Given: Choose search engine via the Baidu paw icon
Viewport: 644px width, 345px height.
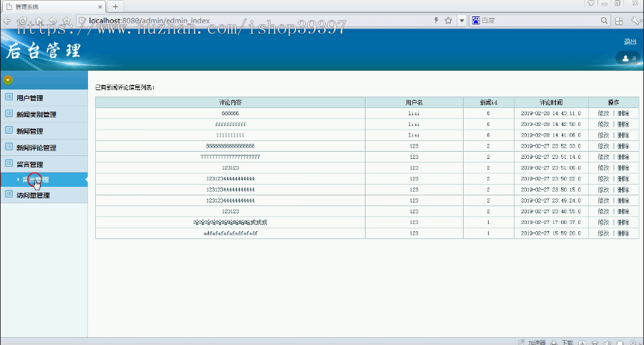Looking at the screenshot, I should click(476, 21).
